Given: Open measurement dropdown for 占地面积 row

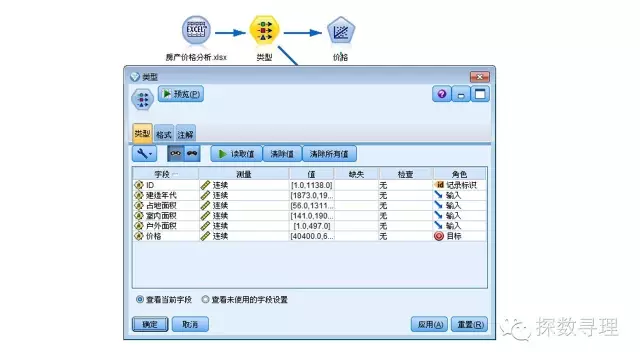Looking at the screenshot, I should coord(244,205).
